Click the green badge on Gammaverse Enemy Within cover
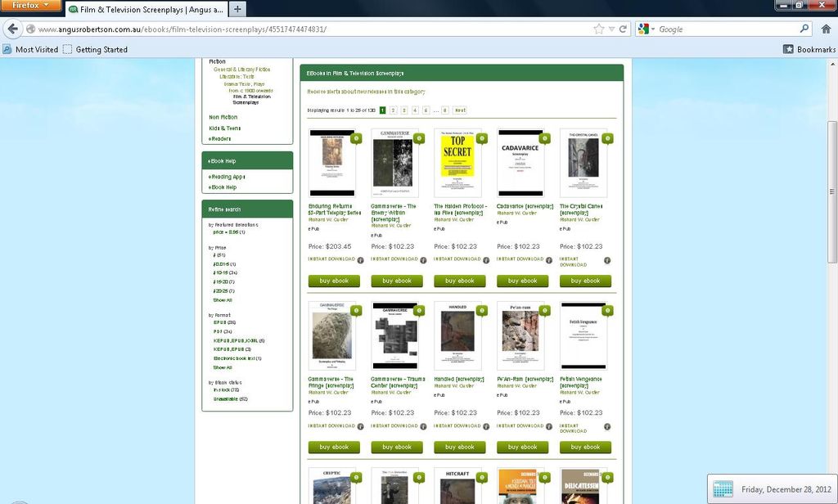 point(419,138)
